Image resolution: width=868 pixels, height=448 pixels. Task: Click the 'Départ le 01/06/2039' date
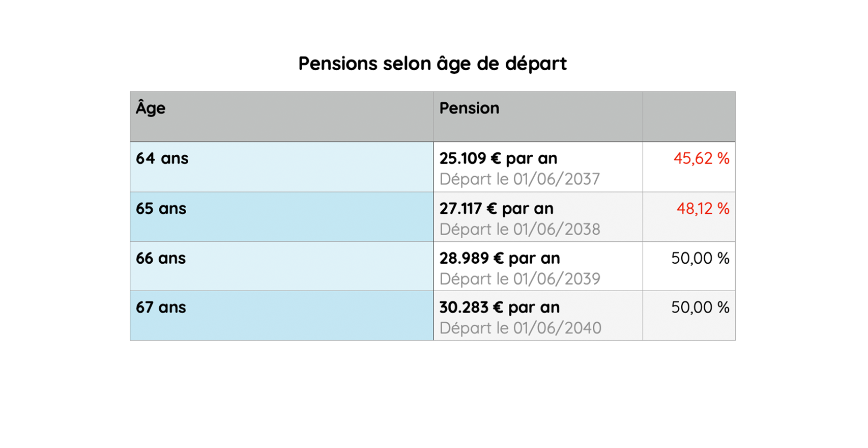pos(519,279)
